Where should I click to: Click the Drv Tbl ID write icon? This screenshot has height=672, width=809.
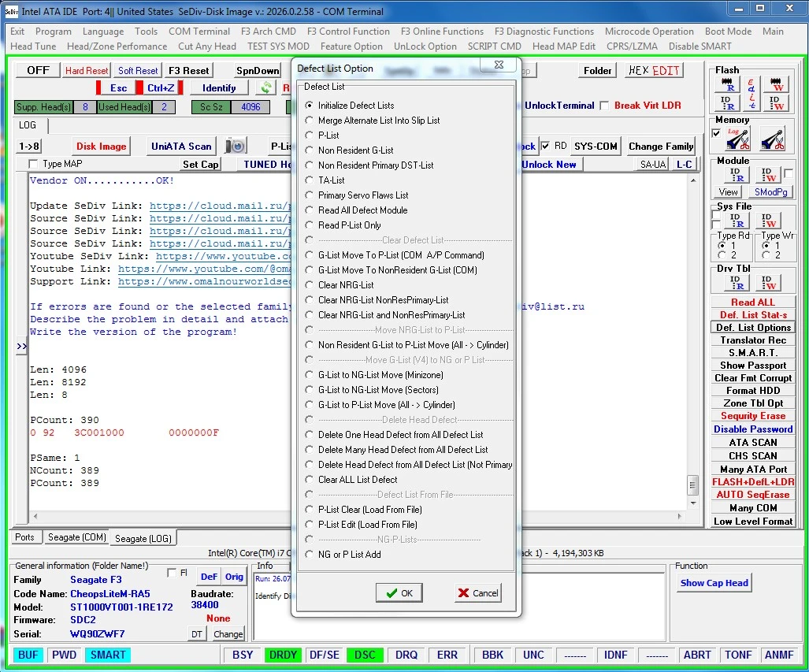tap(768, 282)
